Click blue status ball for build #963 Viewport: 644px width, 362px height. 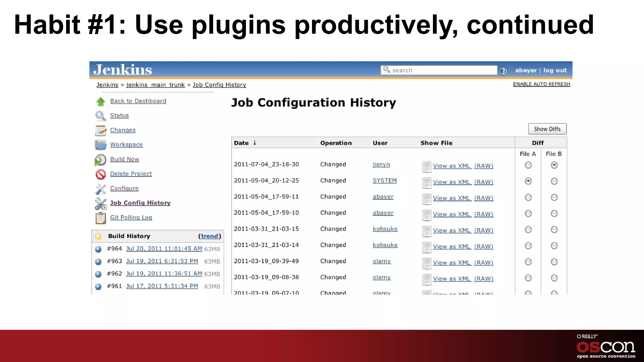click(98, 261)
